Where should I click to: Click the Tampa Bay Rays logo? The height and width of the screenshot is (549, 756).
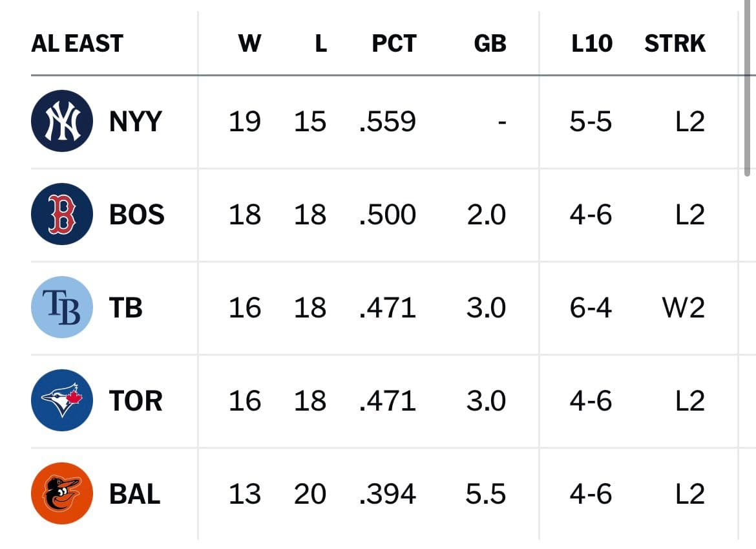point(63,307)
